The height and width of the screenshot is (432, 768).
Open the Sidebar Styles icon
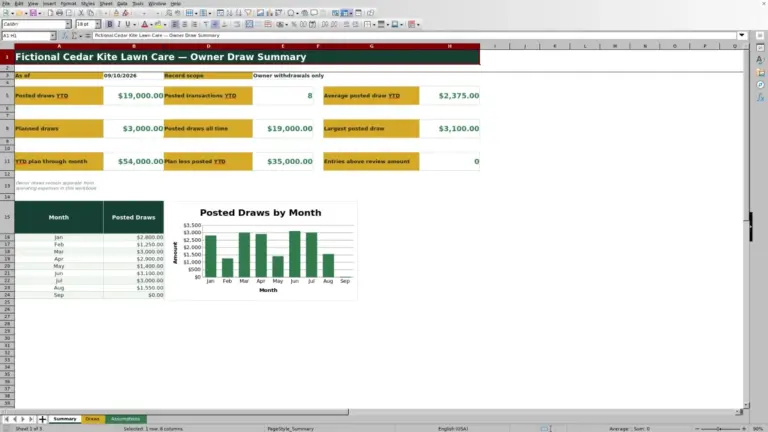(760, 60)
